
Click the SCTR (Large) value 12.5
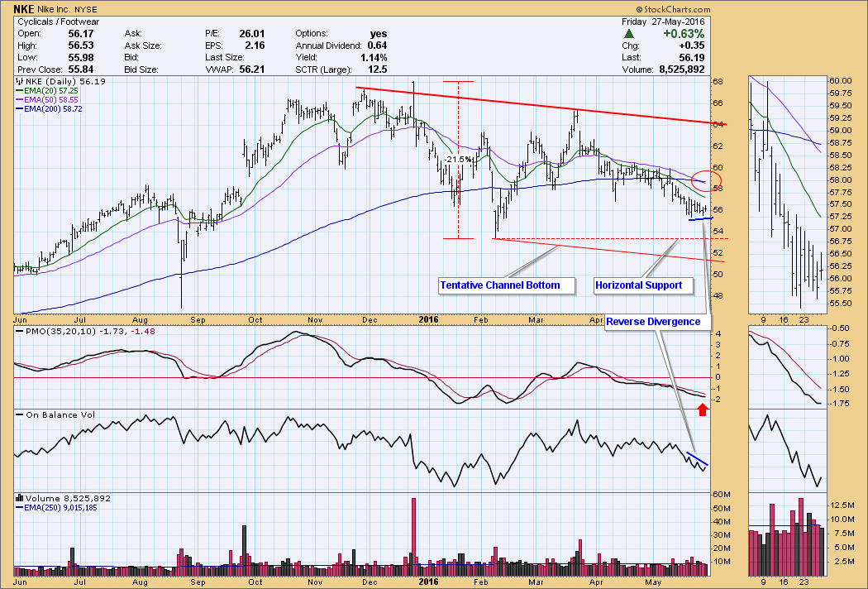coord(378,69)
